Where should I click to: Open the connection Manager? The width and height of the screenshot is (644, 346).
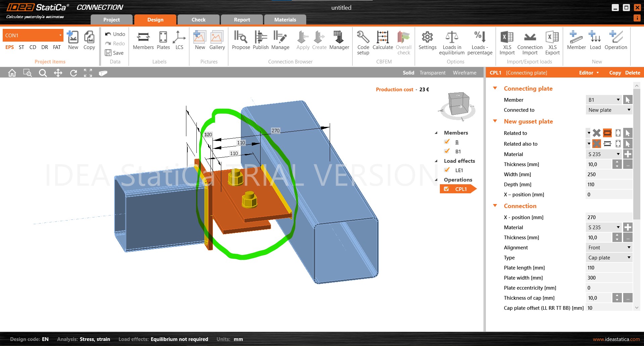click(x=339, y=40)
